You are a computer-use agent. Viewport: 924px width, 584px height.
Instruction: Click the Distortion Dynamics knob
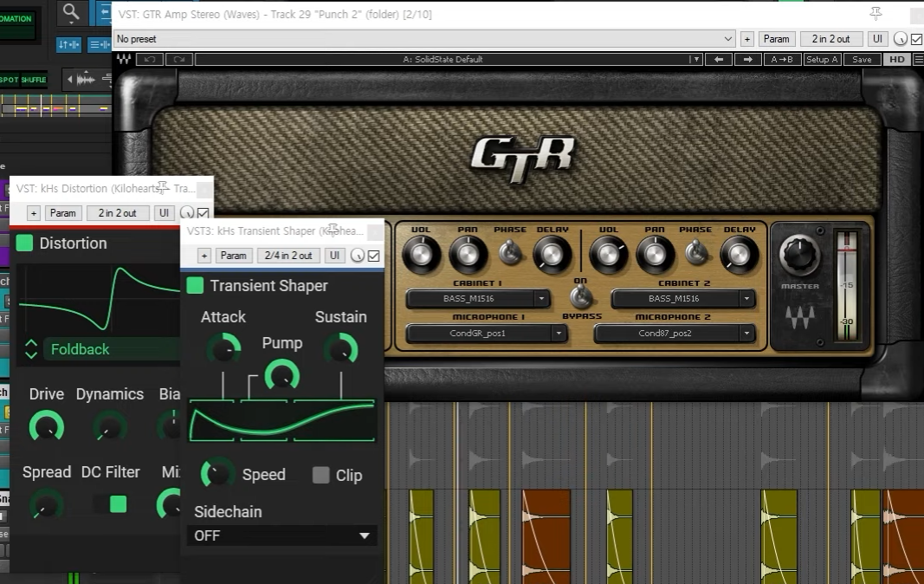point(109,426)
